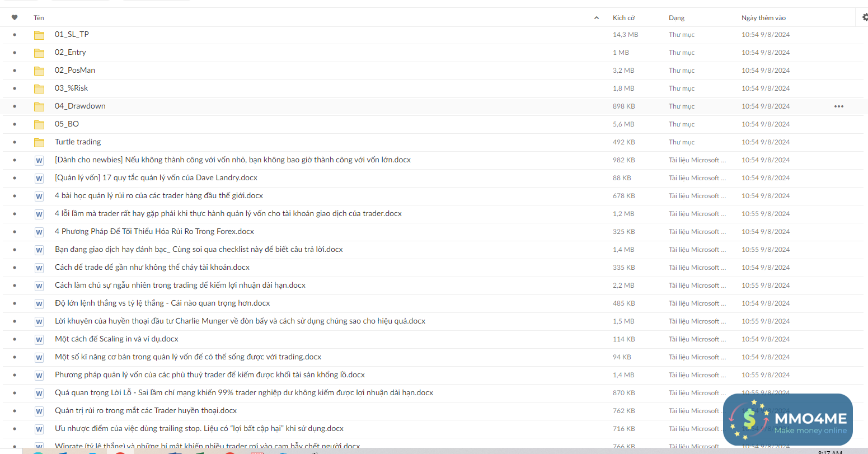Open the 02_PosMan folder icon

(x=39, y=71)
